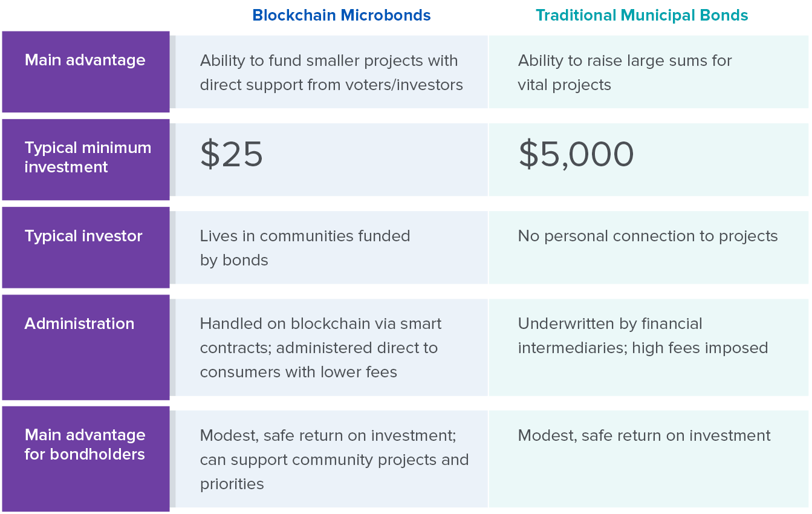
Task: Select the Administration row label
Action: [79, 324]
